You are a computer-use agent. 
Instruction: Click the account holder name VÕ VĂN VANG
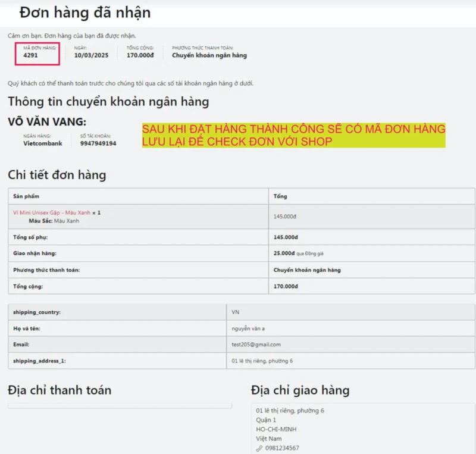(47, 122)
